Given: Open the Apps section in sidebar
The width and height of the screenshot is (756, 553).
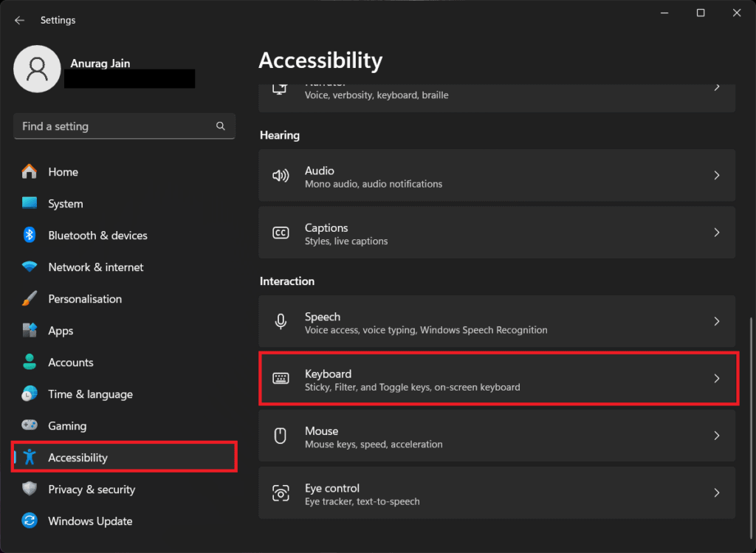Looking at the screenshot, I should point(60,330).
